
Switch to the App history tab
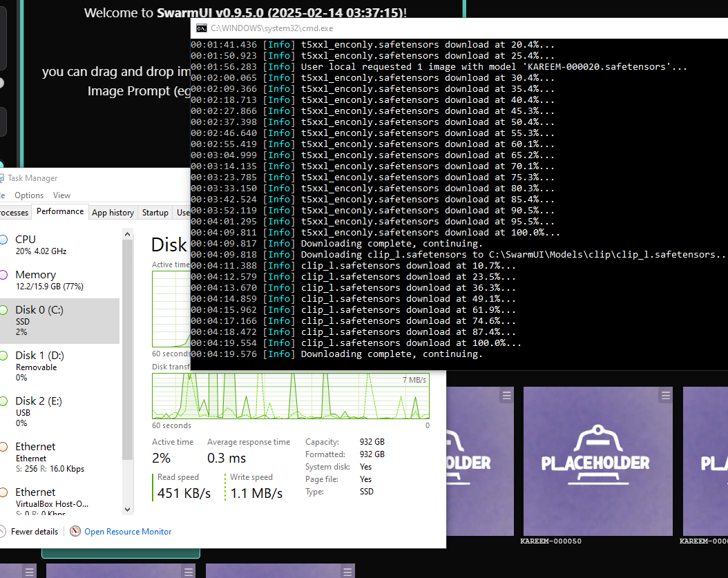pos(113,213)
